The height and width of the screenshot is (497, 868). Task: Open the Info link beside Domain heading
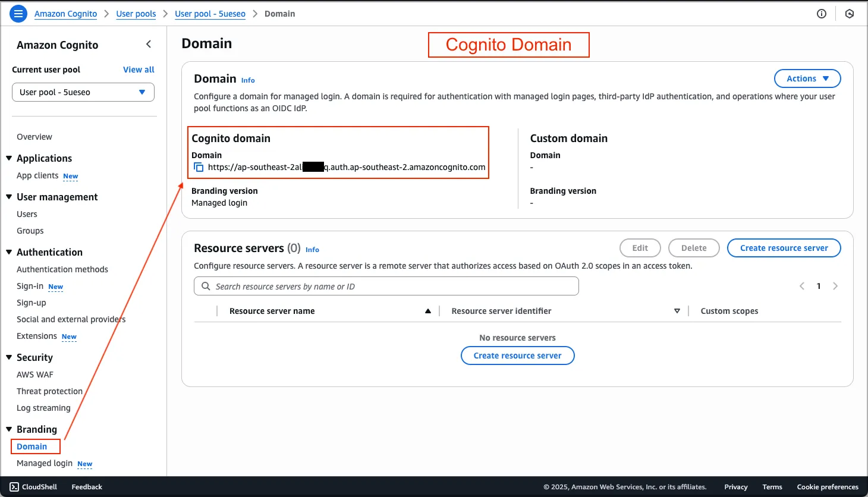click(x=248, y=80)
